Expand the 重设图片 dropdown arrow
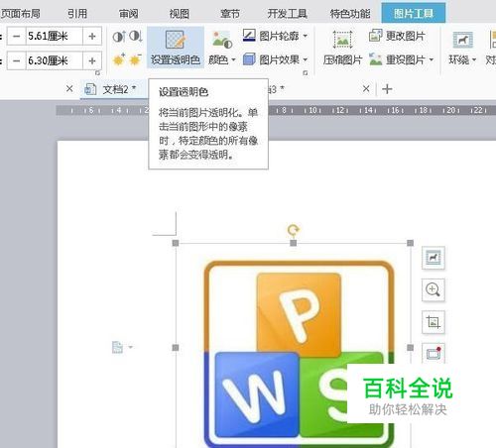The image size is (496, 448). click(432, 59)
